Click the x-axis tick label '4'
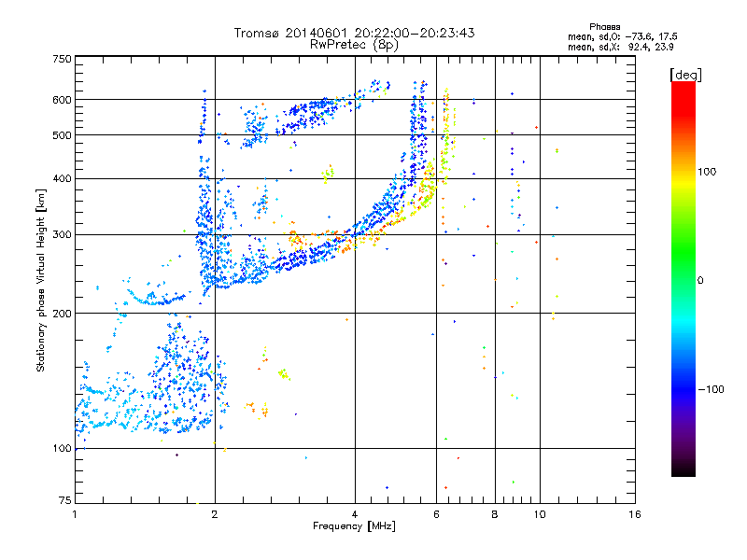This screenshot has height=560, width=747. click(x=355, y=514)
